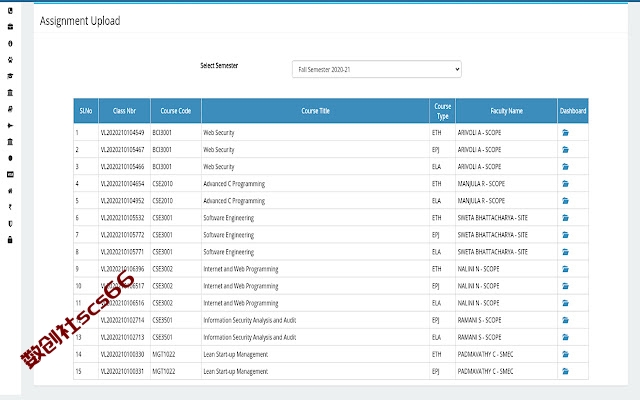Click class number VL2020210104549

click(122, 133)
